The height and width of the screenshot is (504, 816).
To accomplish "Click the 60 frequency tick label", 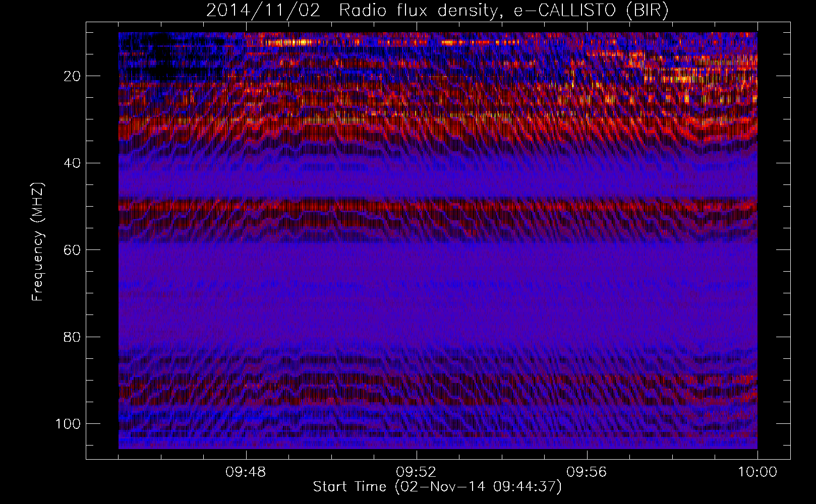I will [x=72, y=250].
